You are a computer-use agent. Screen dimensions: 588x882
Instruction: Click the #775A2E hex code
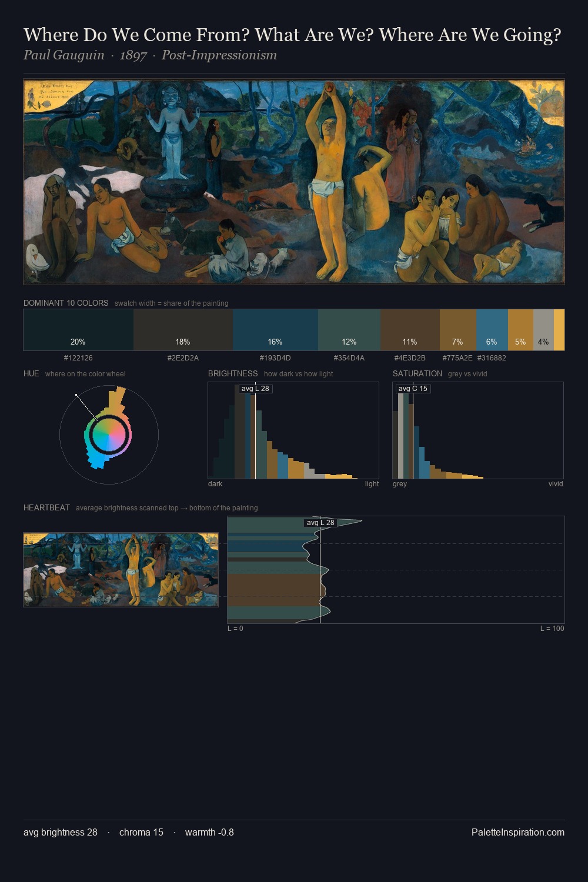click(457, 358)
